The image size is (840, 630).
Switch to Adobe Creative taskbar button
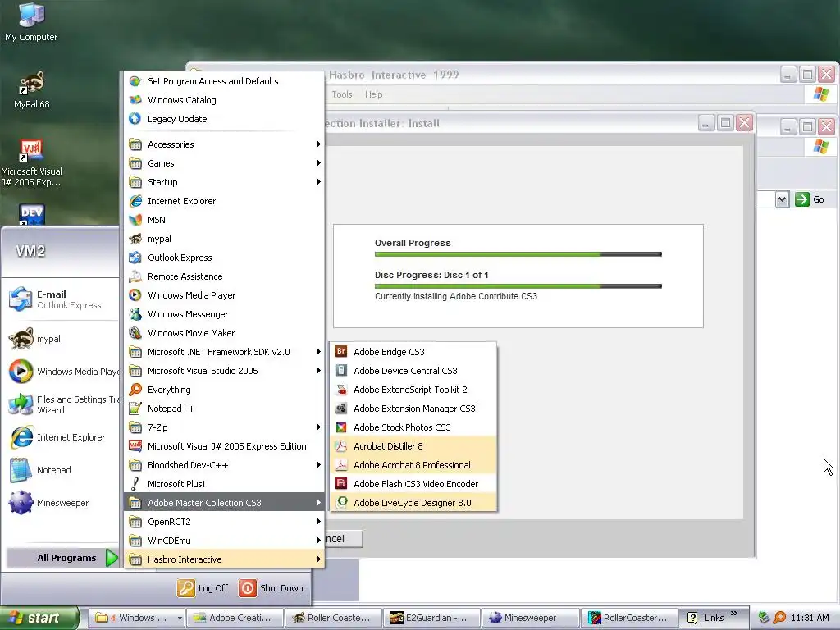[234, 618]
